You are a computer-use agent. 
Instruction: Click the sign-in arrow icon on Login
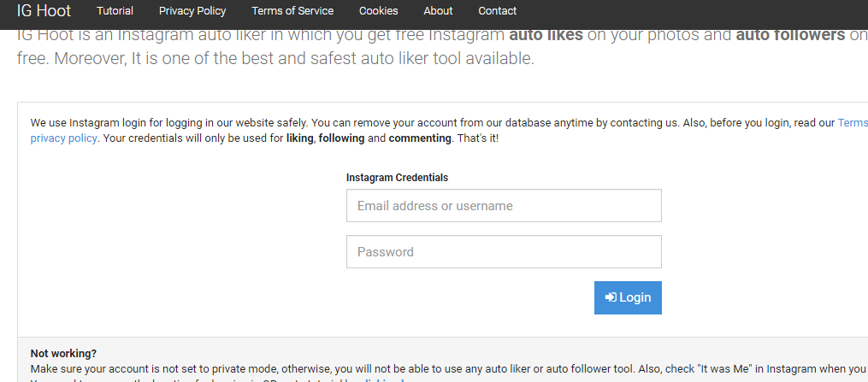(x=611, y=297)
